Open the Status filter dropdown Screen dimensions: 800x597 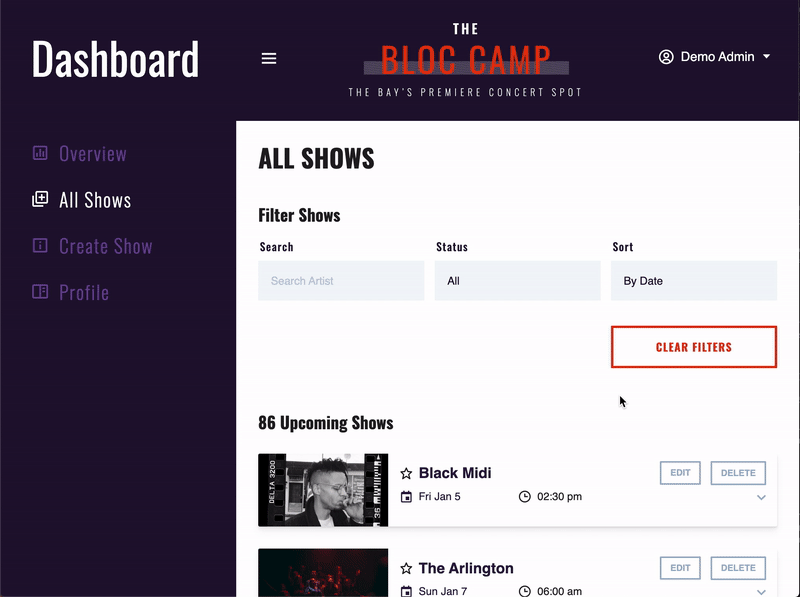coord(517,281)
